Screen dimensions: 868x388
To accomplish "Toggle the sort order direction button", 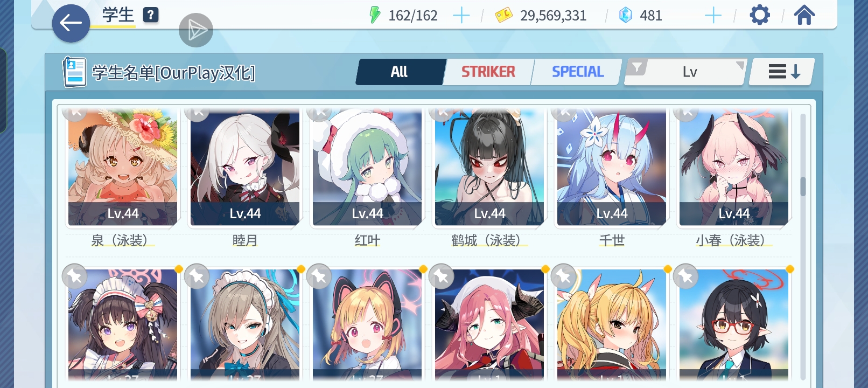I will coord(782,72).
